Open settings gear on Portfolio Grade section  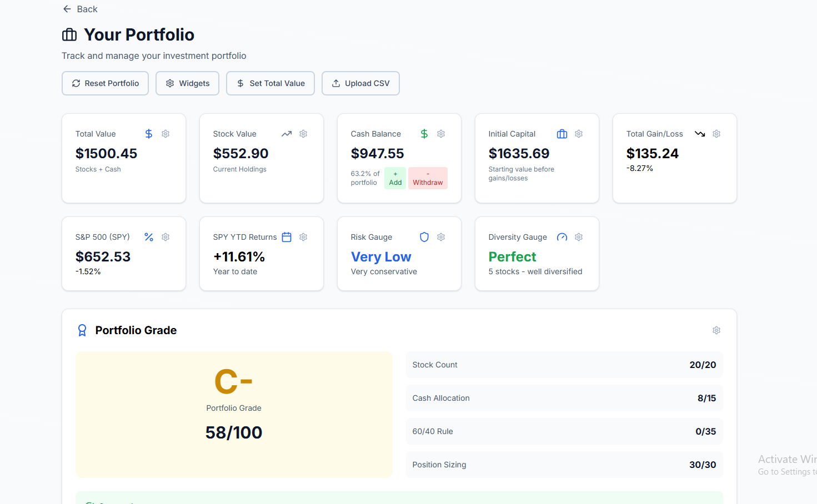[x=716, y=330]
